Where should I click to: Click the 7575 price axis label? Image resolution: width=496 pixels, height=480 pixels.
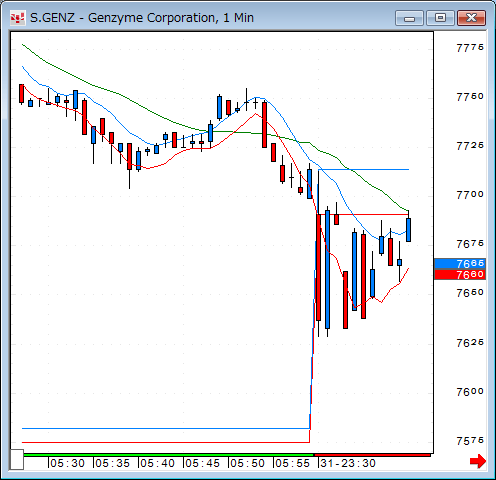coord(470,441)
